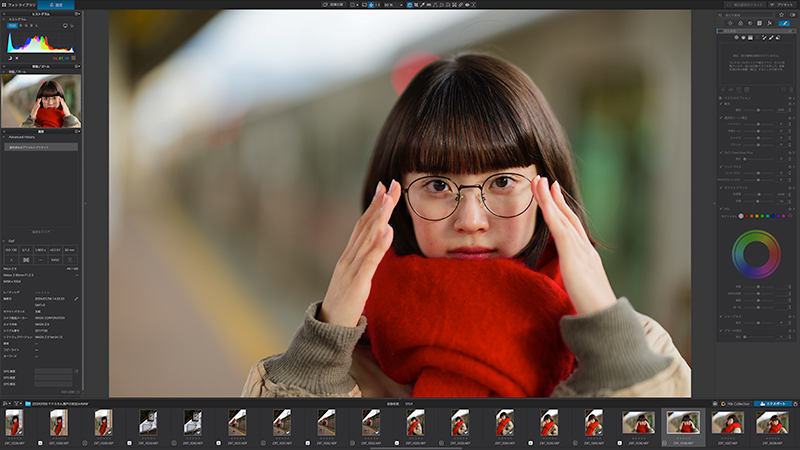
Task: Collapse the 移動/ズーム navigator section
Action: (4, 71)
